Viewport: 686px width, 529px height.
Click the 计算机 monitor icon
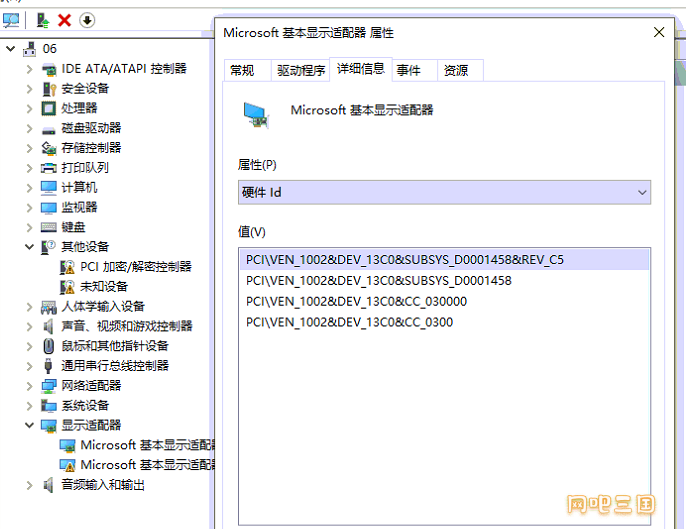click(x=49, y=188)
